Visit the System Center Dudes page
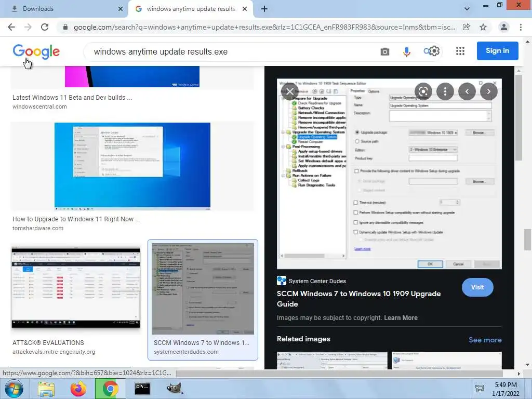The height and width of the screenshot is (399, 532). point(477,287)
